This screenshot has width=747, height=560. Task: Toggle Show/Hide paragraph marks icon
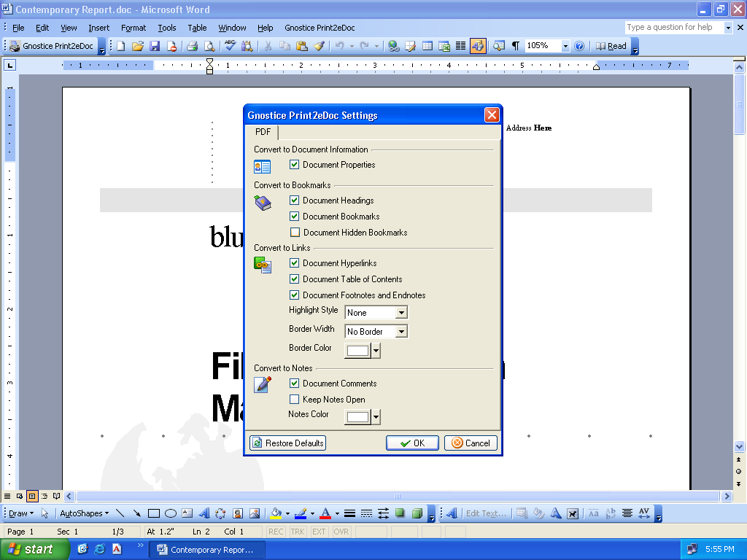(x=516, y=46)
